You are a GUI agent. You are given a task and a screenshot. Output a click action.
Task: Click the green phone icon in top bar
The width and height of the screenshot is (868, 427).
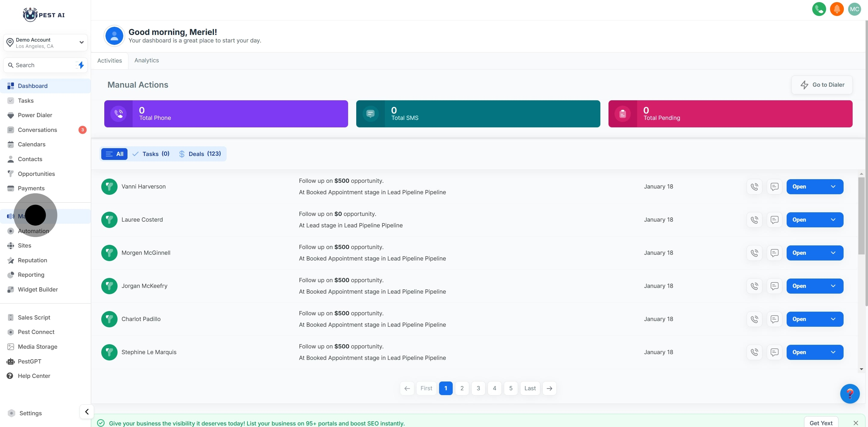tap(819, 9)
